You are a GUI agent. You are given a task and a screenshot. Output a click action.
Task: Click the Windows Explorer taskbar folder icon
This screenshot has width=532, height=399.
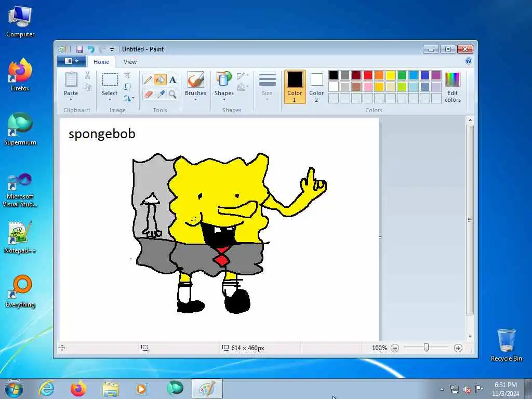pyautogui.click(x=111, y=389)
